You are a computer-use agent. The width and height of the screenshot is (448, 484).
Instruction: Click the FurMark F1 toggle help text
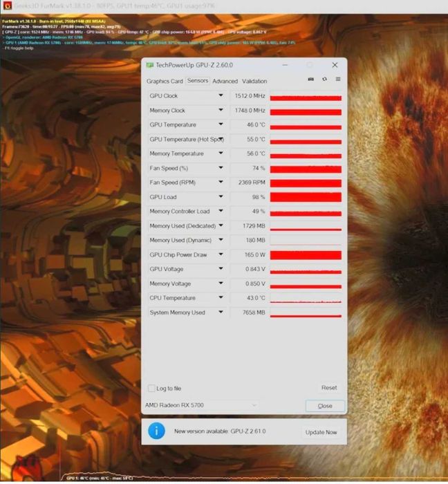(19, 48)
